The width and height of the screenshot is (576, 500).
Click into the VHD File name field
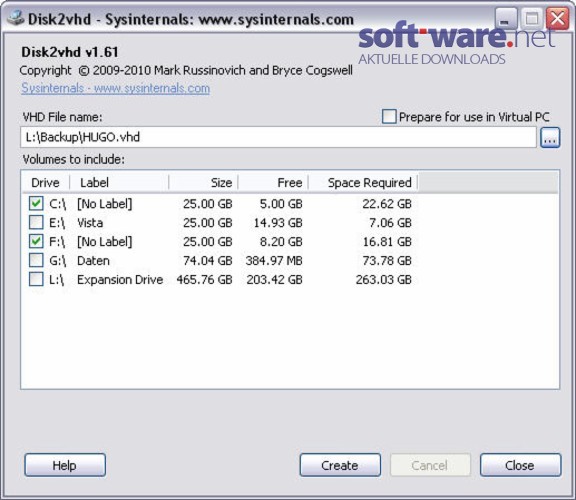click(x=278, y=137)
